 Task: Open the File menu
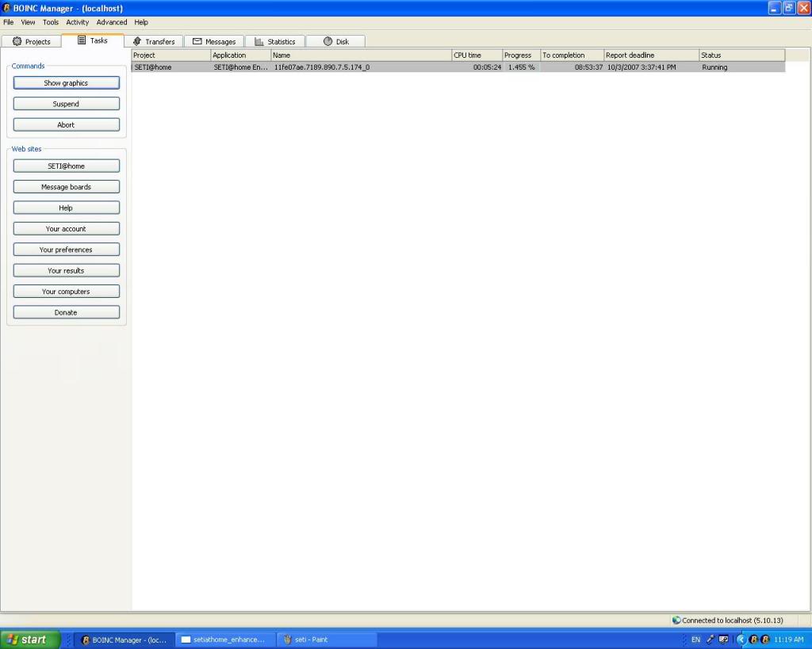click(x=8, y=22)
